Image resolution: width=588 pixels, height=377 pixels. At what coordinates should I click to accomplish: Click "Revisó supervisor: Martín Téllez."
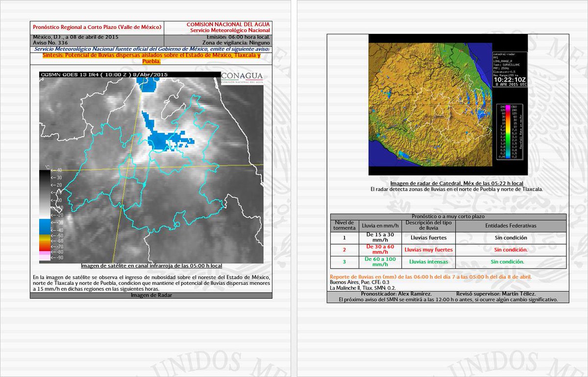[495, 293]
